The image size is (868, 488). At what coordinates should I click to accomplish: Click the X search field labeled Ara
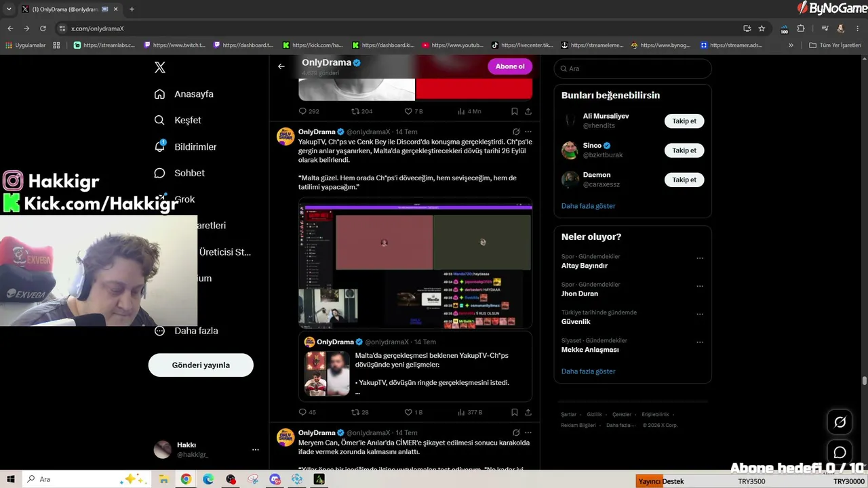pos(633,68)
